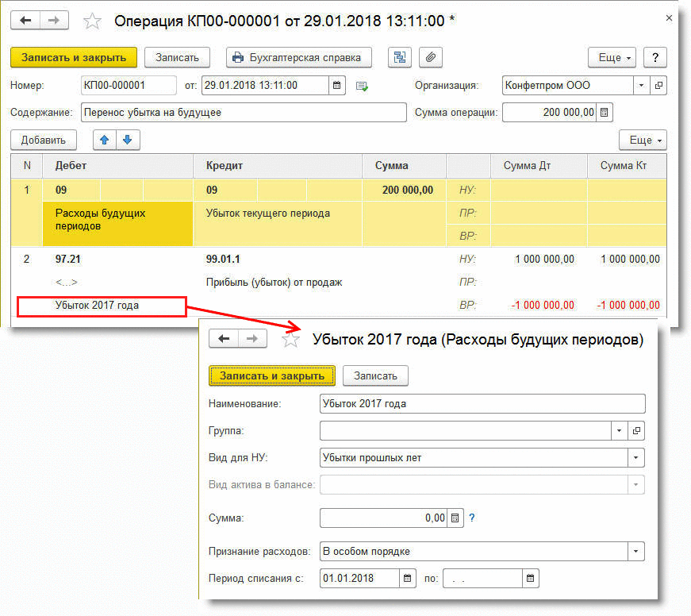Viewport: 691px width, 616px height.
Task: Move the row down with the blue arrow
Action: click(127, 140)
